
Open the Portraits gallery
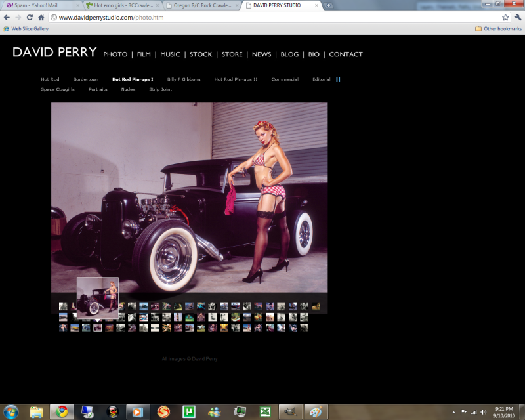98,89
